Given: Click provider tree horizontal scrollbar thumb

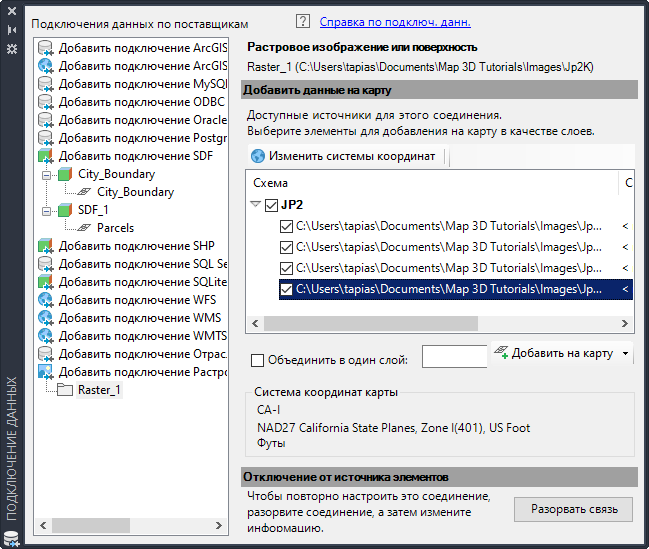Looking at the screenshot, I should (91, 525).
